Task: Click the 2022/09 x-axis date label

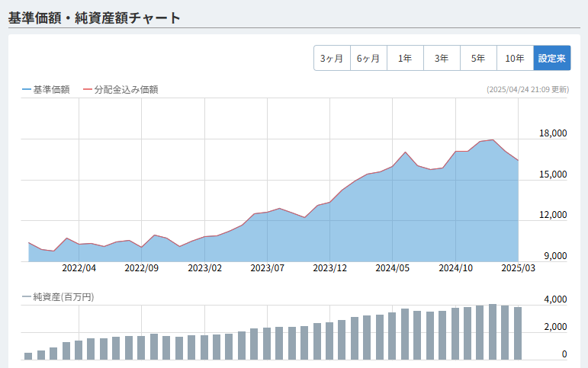Action: [141, 268]
